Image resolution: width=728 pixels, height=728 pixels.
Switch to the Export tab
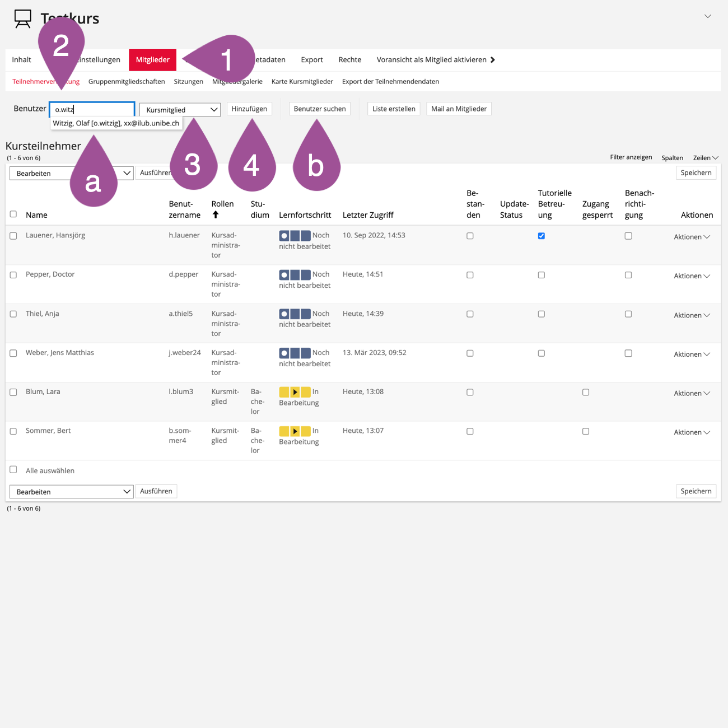pyautogui.click(x=311, y=60)
